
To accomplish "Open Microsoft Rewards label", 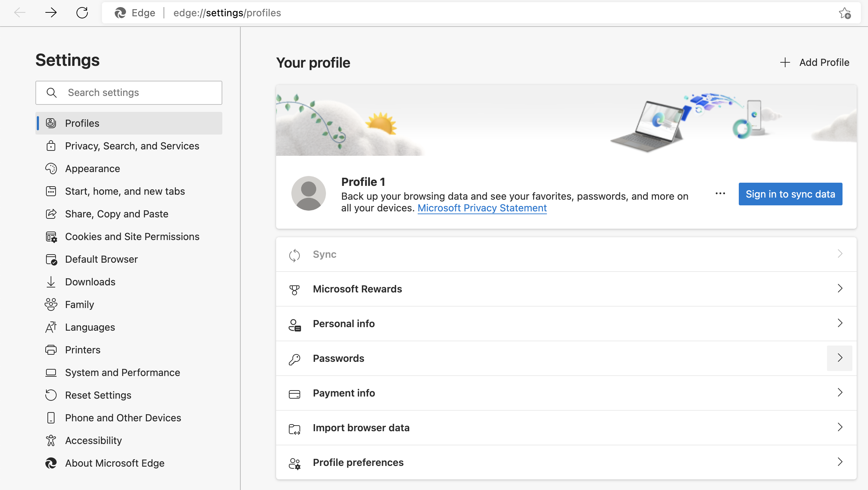I will click(x=358, y=289).
